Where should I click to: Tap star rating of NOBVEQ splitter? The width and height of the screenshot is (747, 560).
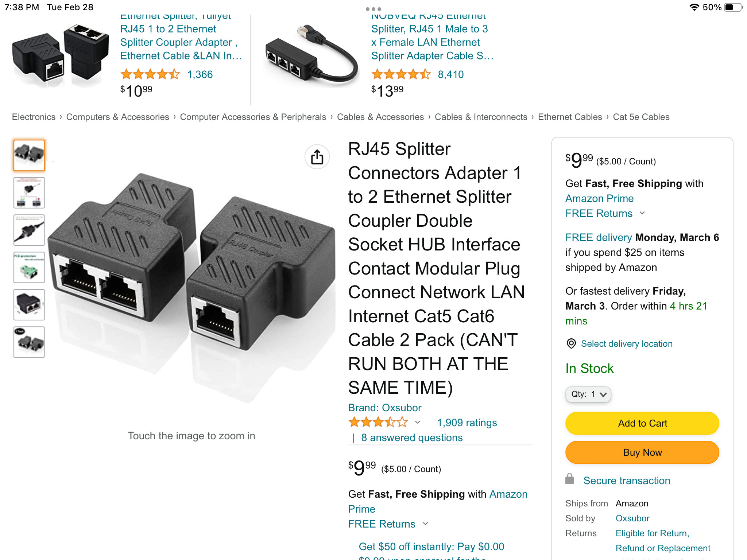(x=401, y=74)
